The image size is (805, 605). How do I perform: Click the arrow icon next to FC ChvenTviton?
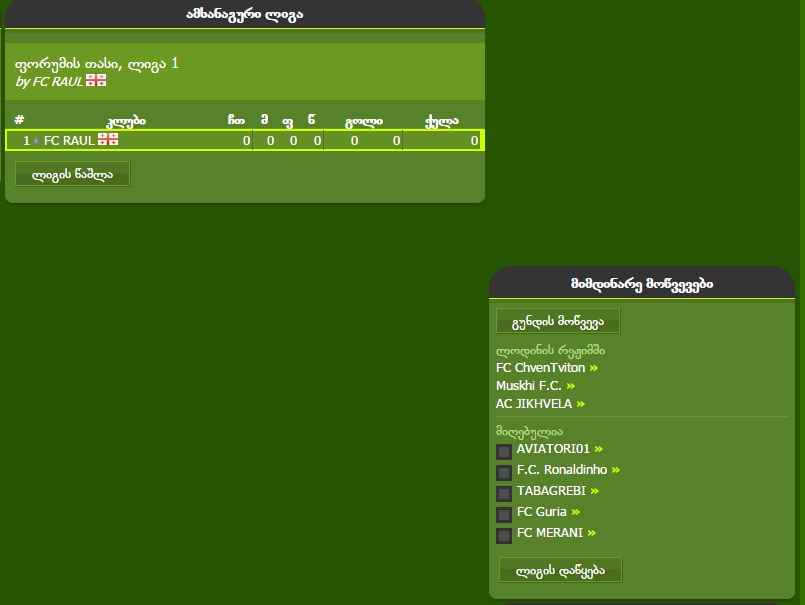[x=594, y=368]
